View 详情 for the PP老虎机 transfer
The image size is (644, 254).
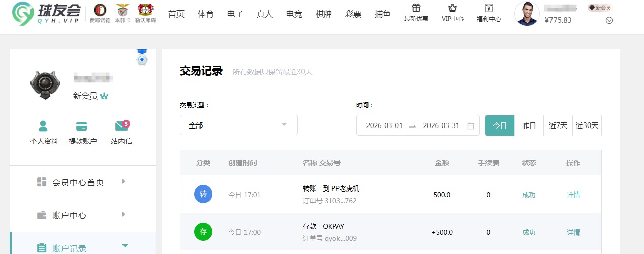pyautogui.click(x=573, y=195)
